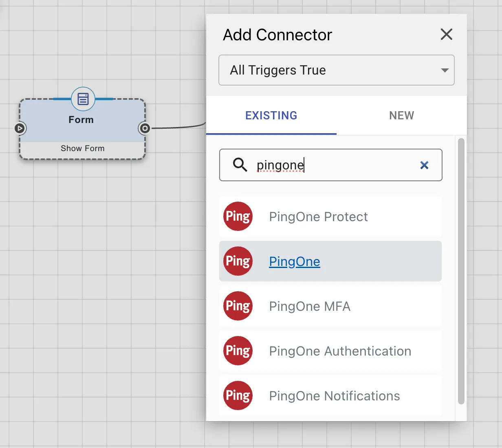
Task: Click the Form node's input port
Action: click(20, 128)
